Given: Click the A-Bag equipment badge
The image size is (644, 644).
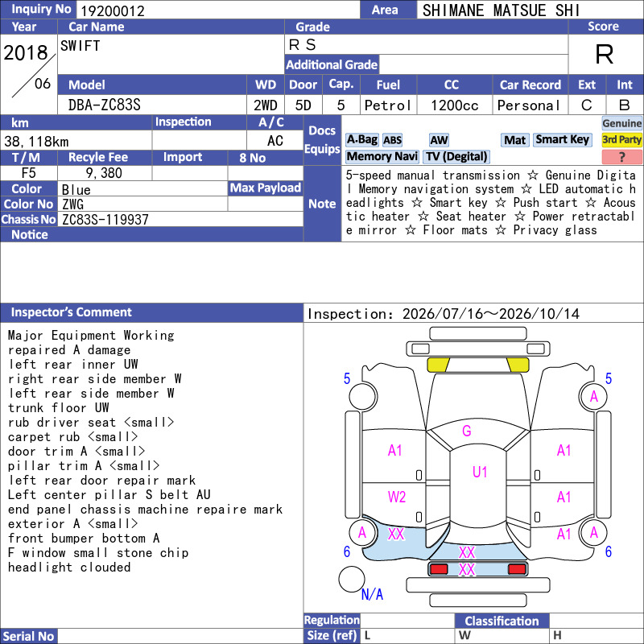Looking at the screenshot, I should pyautogui.click(x=361, y=140).
